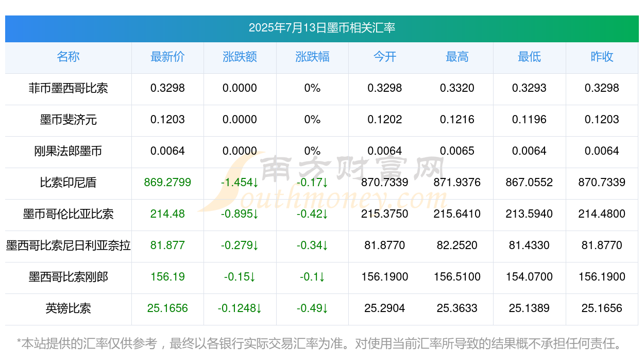Click change percent -0.42↓
Screen dimensions: 644x360
[x=312, y=214]
